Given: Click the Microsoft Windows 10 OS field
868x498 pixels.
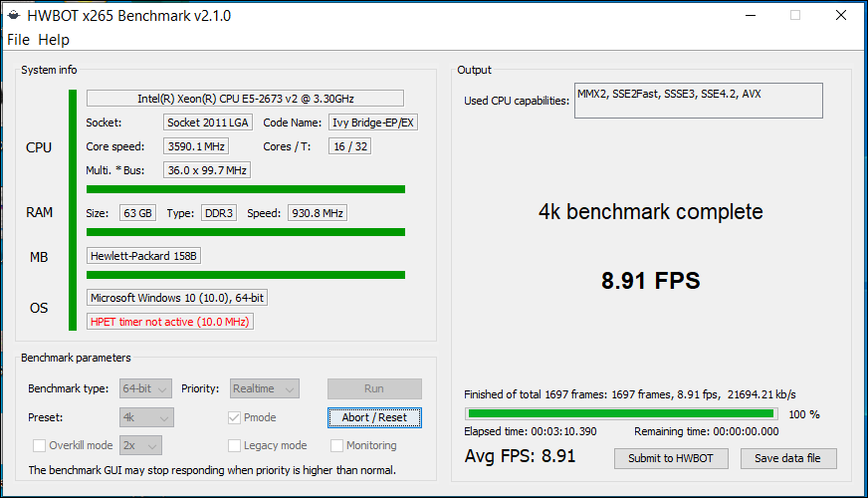Looking at the screenshot, I should coord(177,298).
